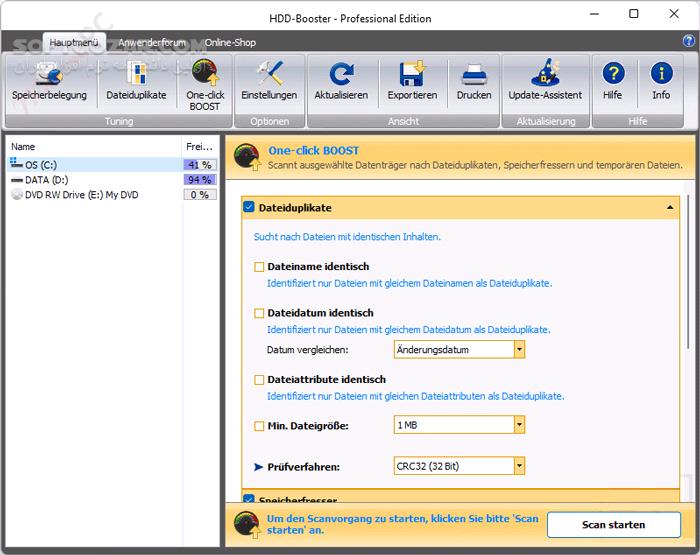Switch to Anwenderforum tab
700x555 pixels.
pyautogui.click(x=152, y=42)
